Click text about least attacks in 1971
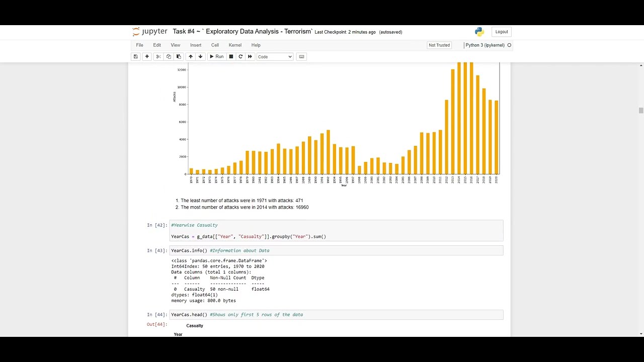644x362 pixels. [242, 201]
